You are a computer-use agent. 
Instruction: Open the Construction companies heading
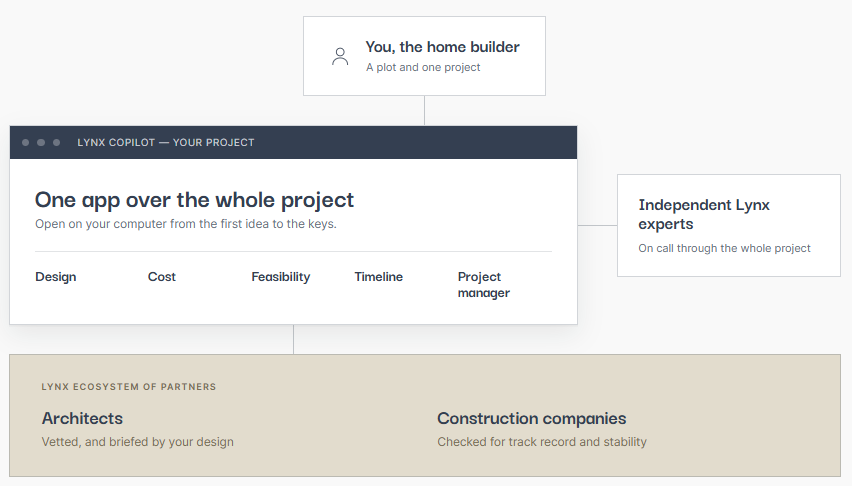pyautogui.click(x=532, y=419)
